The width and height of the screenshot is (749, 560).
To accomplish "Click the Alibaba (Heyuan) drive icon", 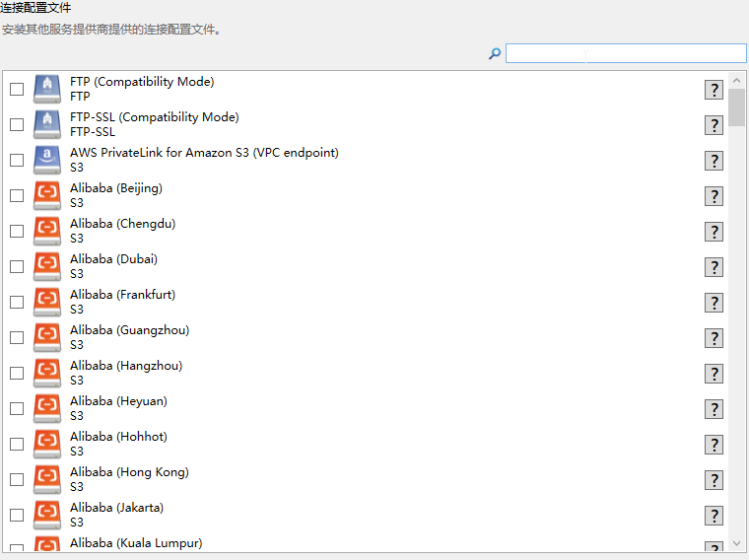I will (47, 408).
